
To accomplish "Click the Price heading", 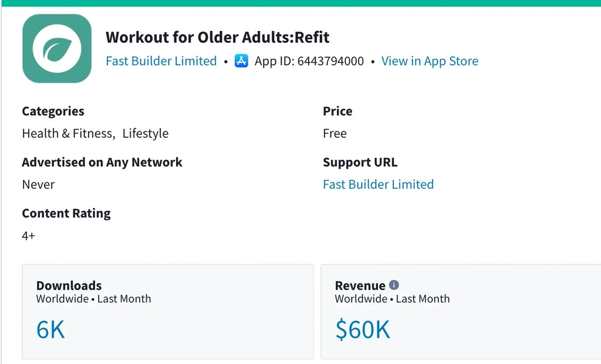I will [x=337, y=111].
